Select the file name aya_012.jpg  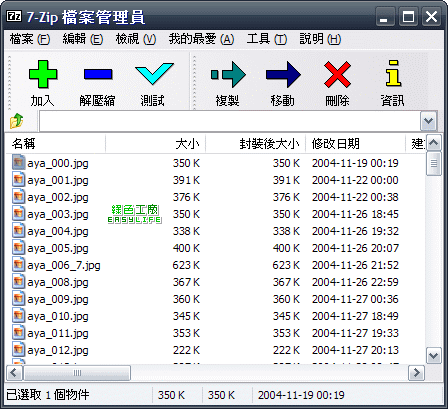[58, 350]
